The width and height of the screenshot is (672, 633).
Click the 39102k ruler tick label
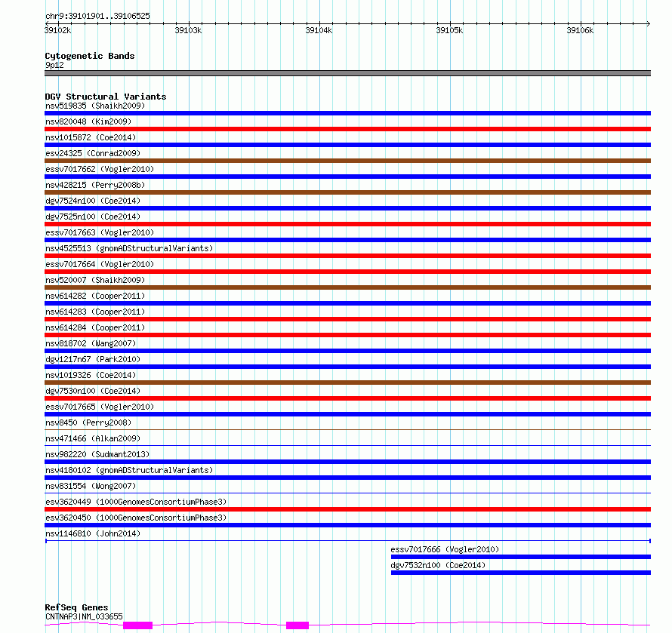(x=58, y=30)
